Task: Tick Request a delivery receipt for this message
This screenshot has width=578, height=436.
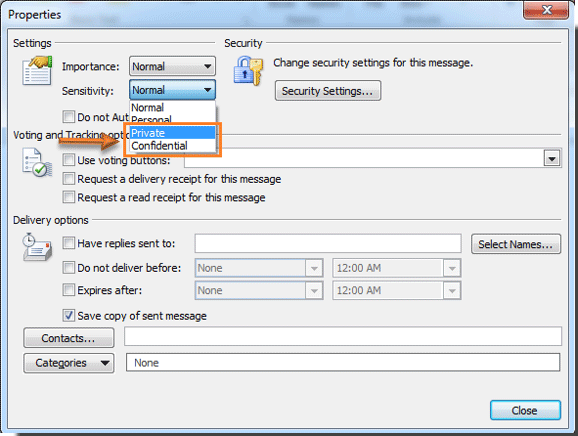Action: coord(69,179)
